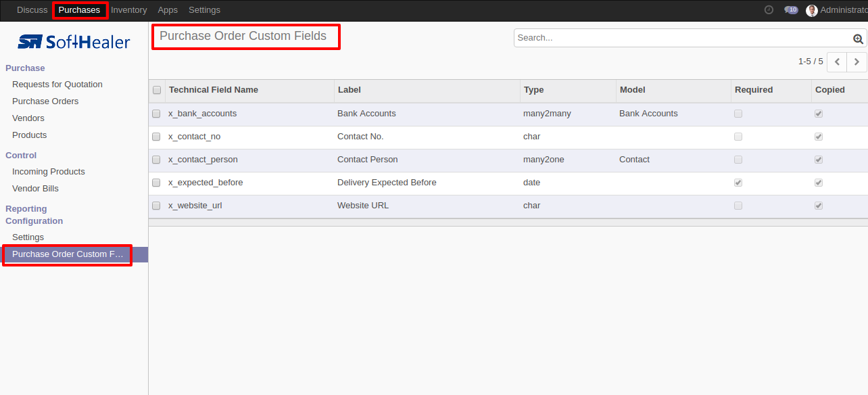Screen dimensions: 868x395
Task: Tick the x_bank_accounts row checkbox
Action: 156,114
